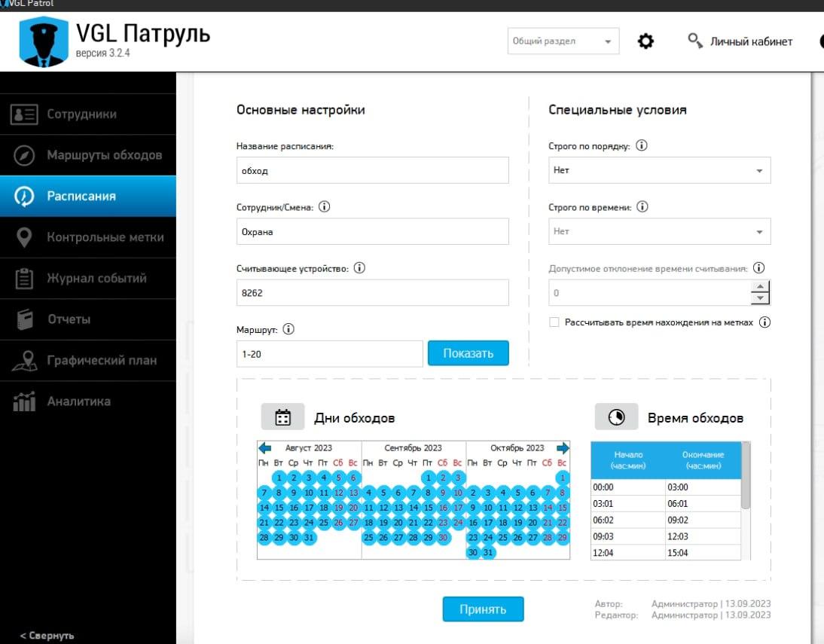Screen dimensions: 824x644
Task: Click the Журнал событий clipboard icon
Action: [x=24, y=278]
